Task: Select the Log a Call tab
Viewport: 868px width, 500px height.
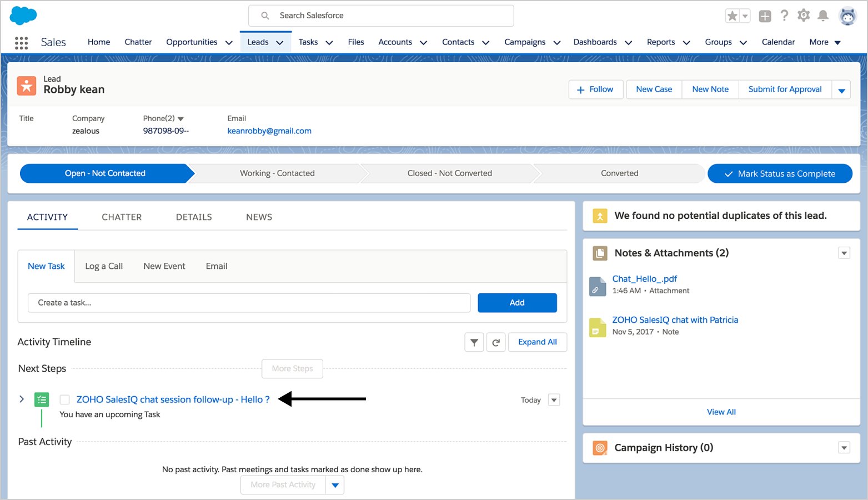Action: 104,266
